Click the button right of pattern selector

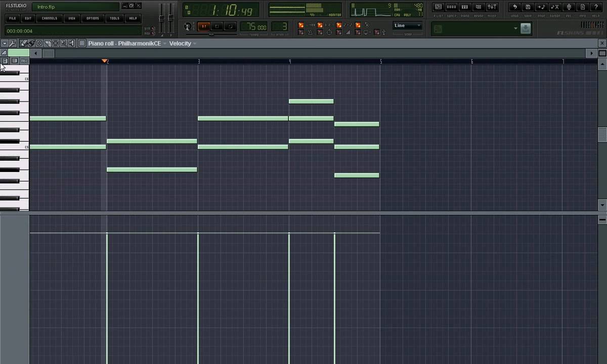point(525,29)
